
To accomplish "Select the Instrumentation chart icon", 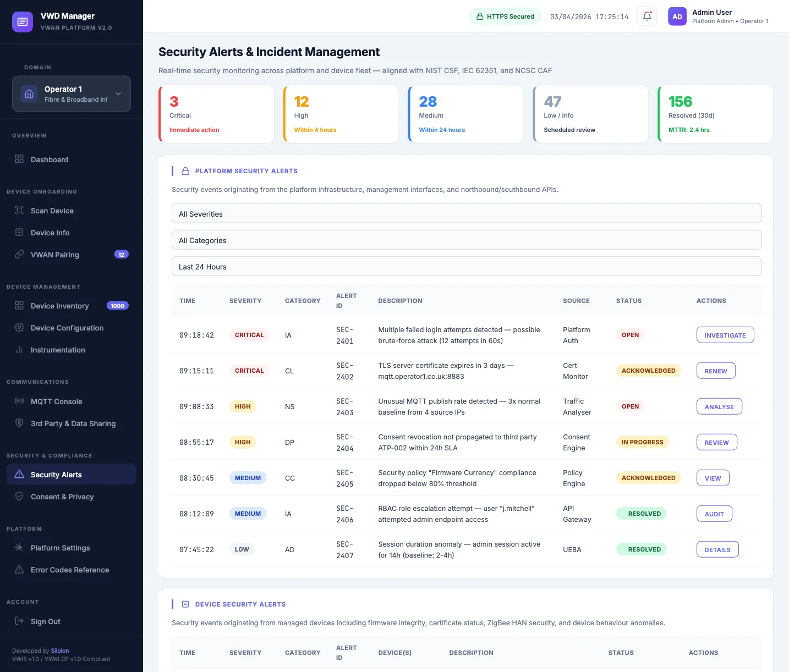I will 19,350.
